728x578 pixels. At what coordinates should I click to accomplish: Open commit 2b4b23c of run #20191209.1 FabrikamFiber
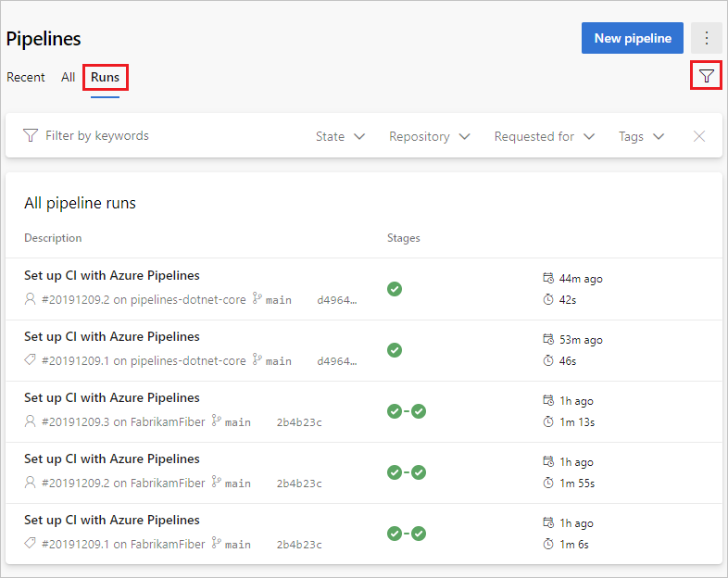pos(298,545)
